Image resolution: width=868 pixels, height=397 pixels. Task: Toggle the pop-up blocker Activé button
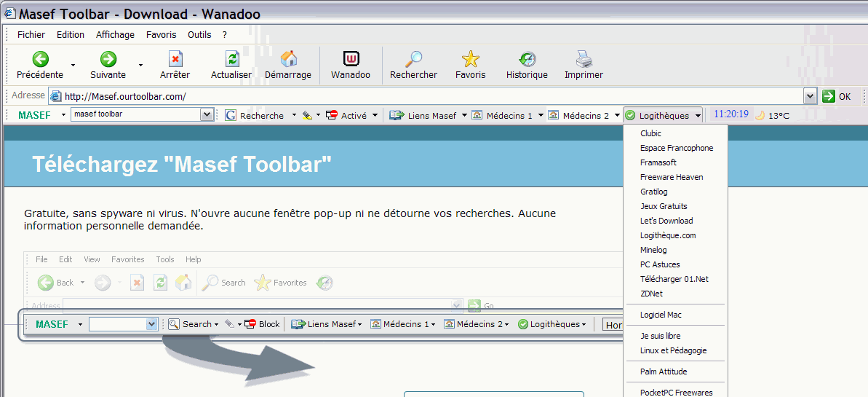click(346, 115)
